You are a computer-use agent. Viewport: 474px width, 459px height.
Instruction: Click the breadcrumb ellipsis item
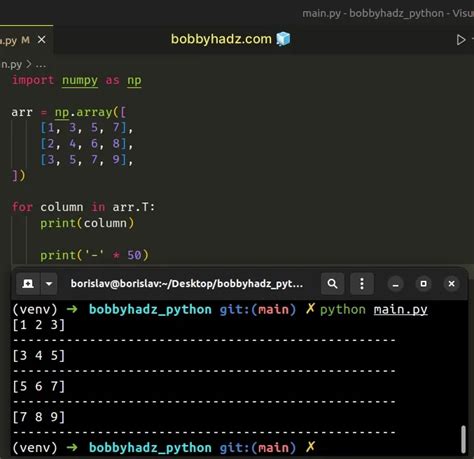coord(41,65)
